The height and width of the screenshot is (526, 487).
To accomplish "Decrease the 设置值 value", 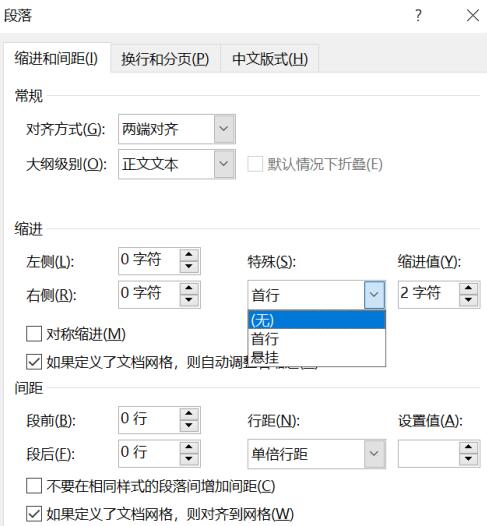I will point(469,459).
